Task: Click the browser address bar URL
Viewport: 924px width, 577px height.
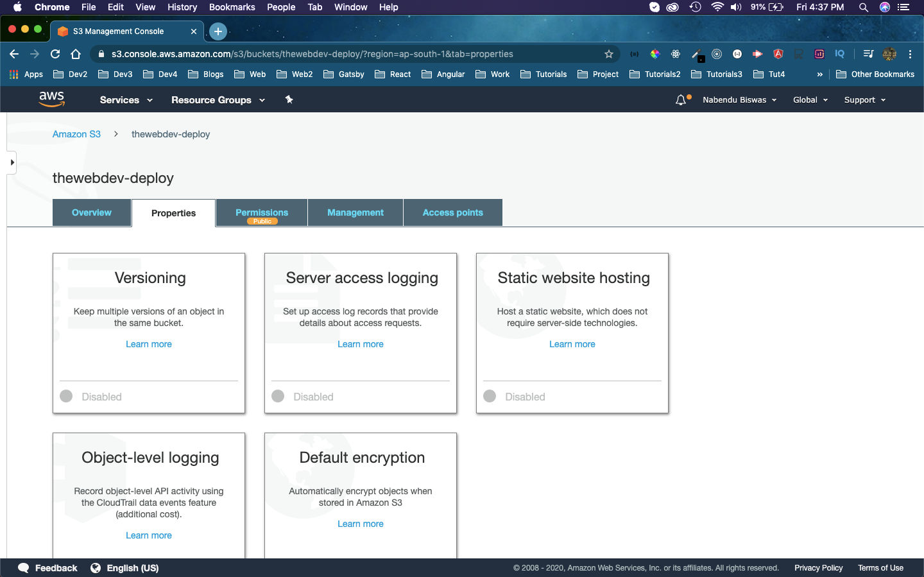Action: [312, 54]
